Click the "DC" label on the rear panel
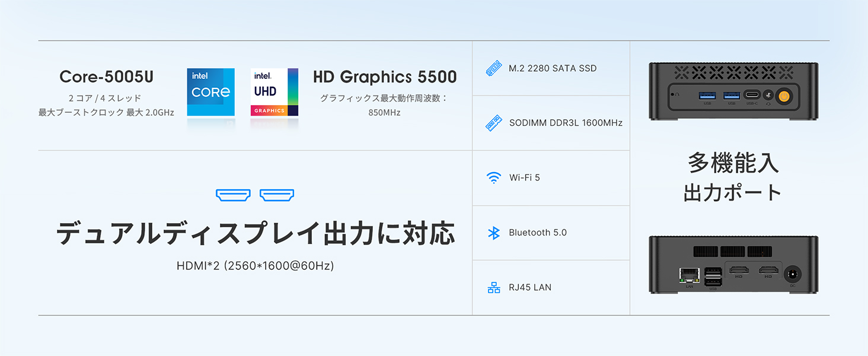Image resolution: width=868 pixels, height=356 pixels. click(793, 286)
